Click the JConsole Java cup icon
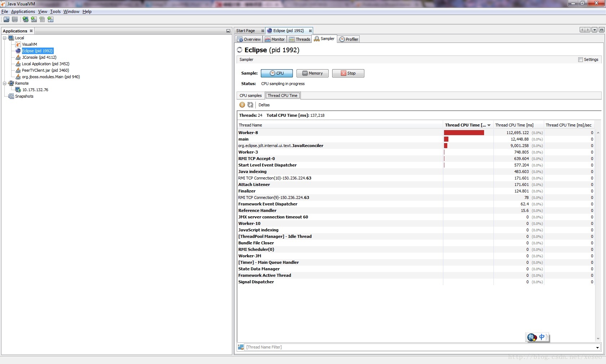Image resolution: width=606 pixels, height=364 pixels. pyautogui.click(x=18, y=57)
